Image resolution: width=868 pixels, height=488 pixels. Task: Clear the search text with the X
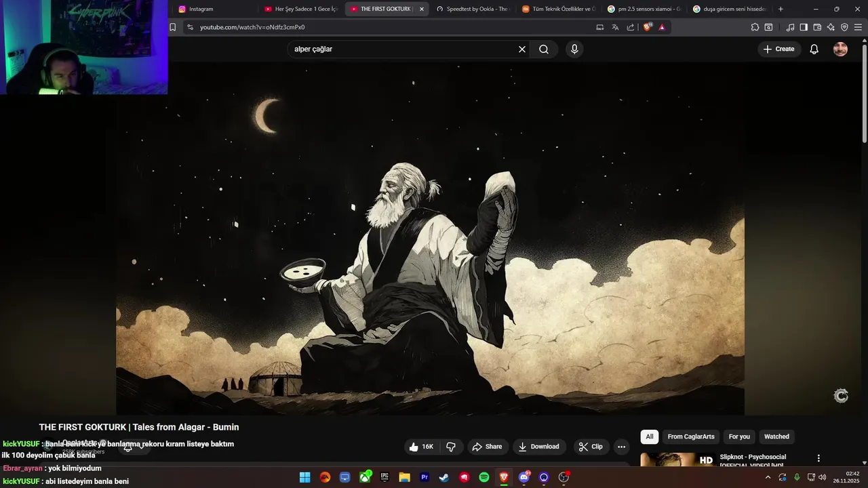[x=522, y=49]
